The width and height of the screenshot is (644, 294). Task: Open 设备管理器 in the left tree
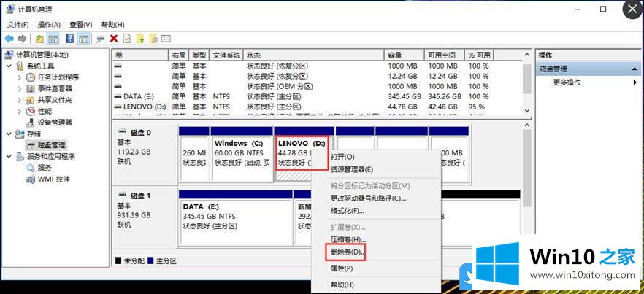coord(54,123)
